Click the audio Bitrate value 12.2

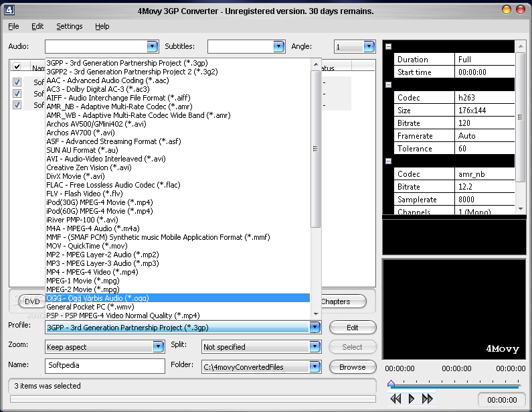(x=484, y=187)
